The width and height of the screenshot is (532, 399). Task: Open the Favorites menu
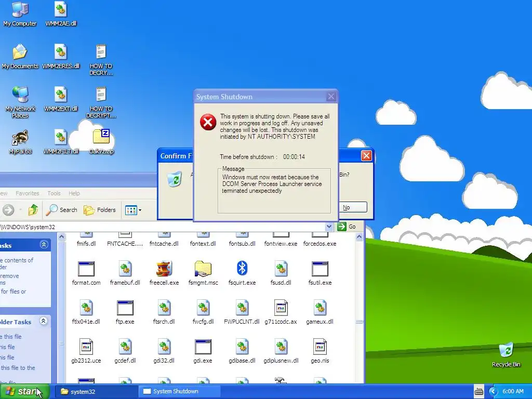pyautogui.click(x=28, y=193)
